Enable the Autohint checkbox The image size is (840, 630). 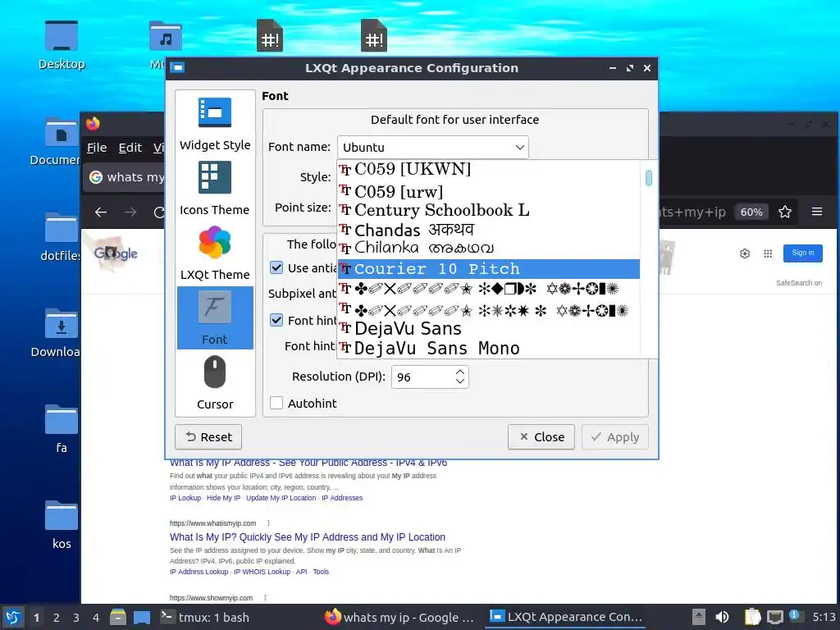pyautogui.click(x=276, y=403)
